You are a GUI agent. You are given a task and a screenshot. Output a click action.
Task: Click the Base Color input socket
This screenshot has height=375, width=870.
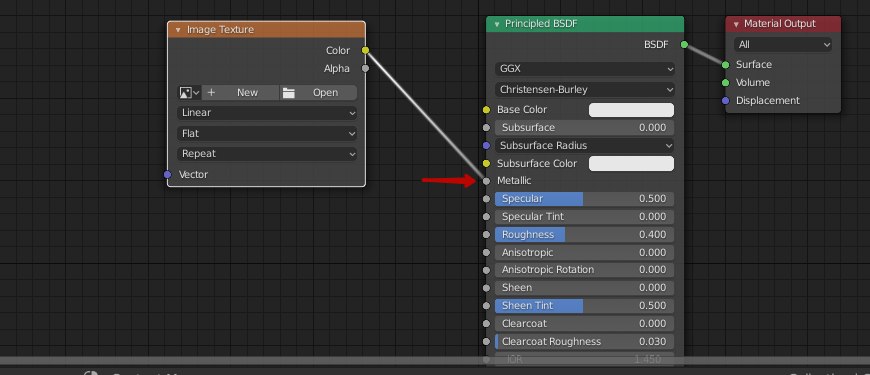[x=487, y=110]
